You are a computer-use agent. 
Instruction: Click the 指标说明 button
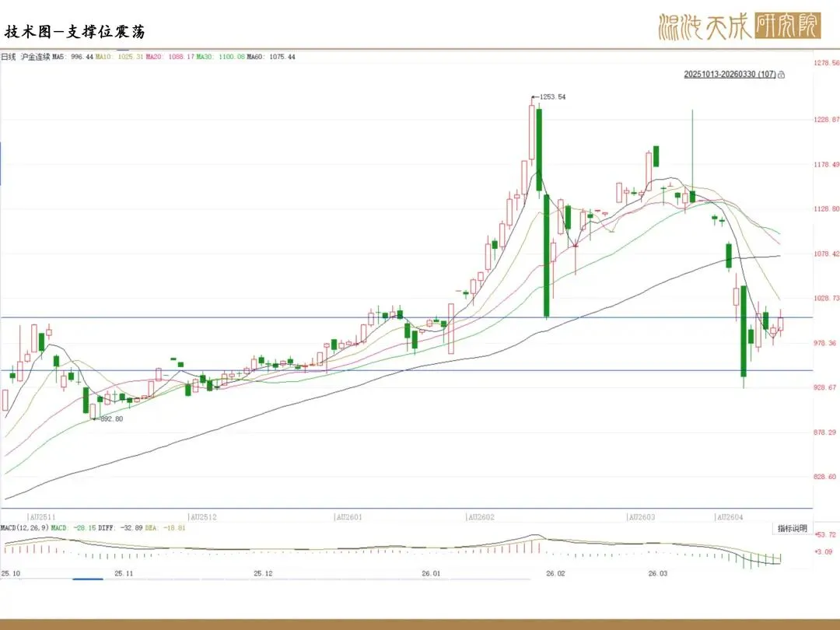pyautogui.click(x=793, y=528)
